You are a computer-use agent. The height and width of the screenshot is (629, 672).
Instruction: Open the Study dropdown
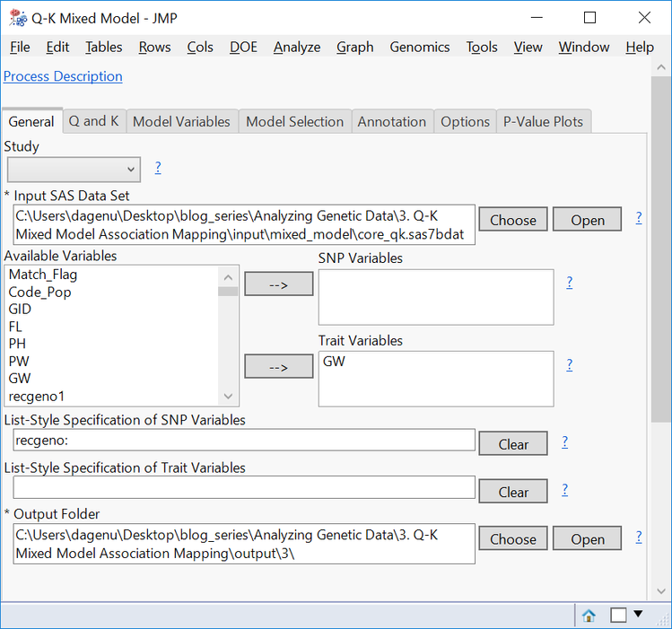(x=74, y=170)
